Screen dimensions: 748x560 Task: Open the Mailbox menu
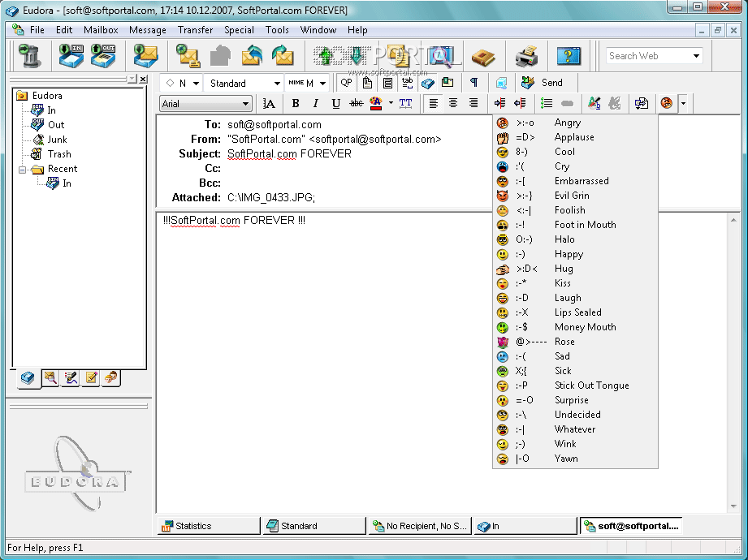pos(101,29)
